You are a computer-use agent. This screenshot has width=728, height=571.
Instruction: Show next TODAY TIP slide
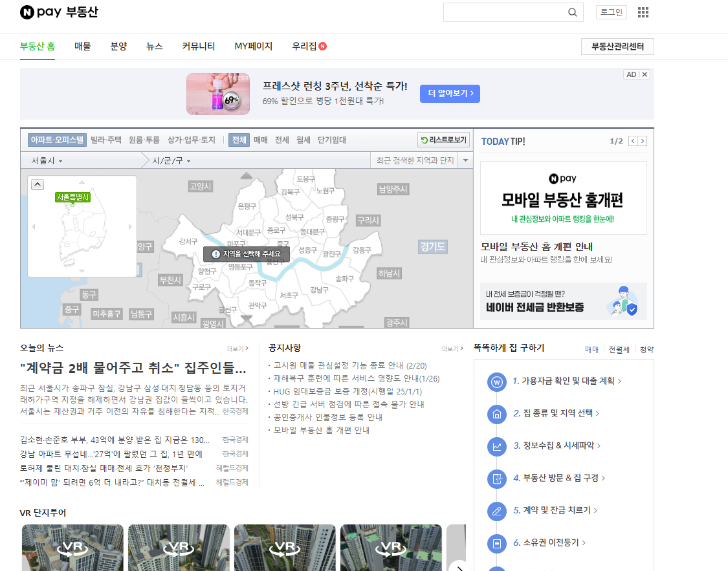pos(643,141)
